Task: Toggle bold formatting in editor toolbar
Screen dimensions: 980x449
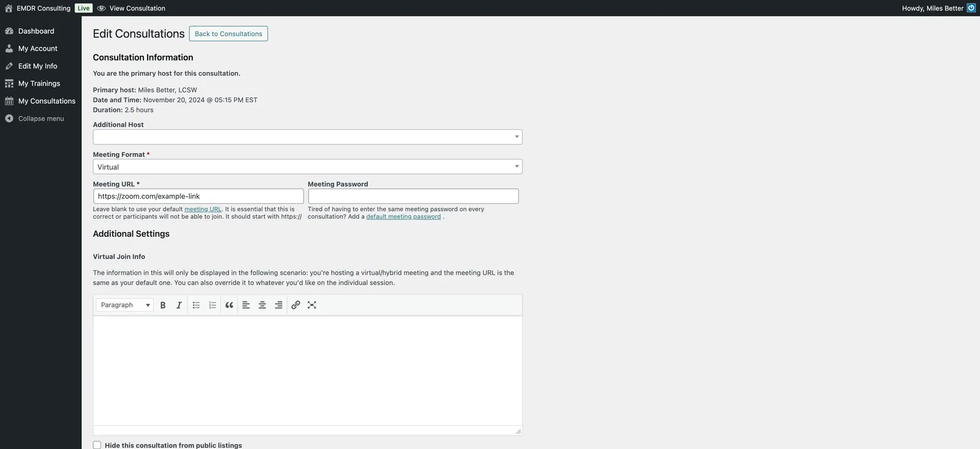Action: (163, 305)
